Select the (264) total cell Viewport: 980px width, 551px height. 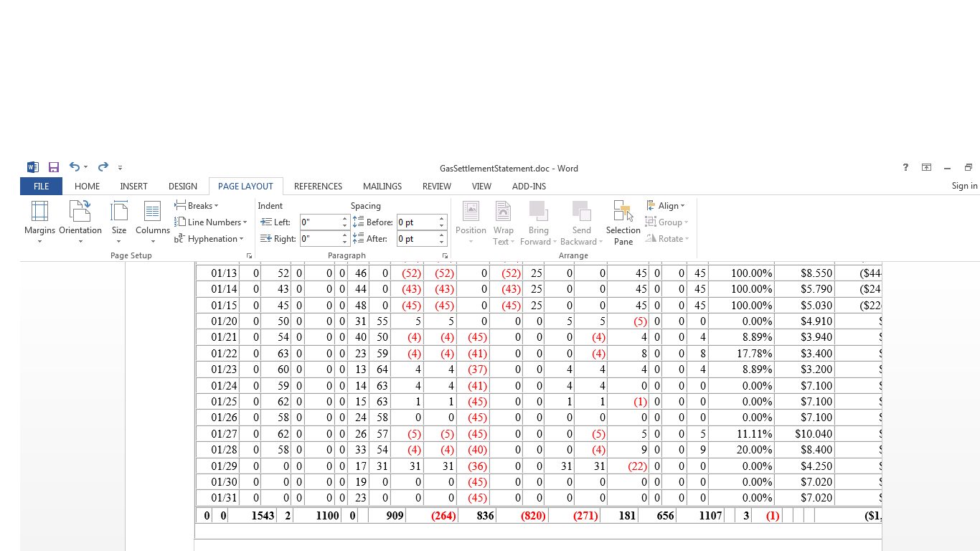[x=443, y=516]
